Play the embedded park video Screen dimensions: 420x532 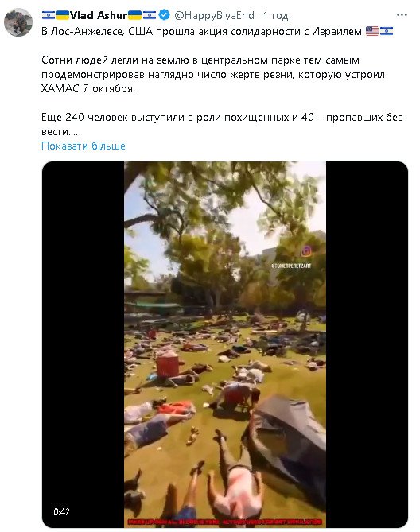[225, 344]
